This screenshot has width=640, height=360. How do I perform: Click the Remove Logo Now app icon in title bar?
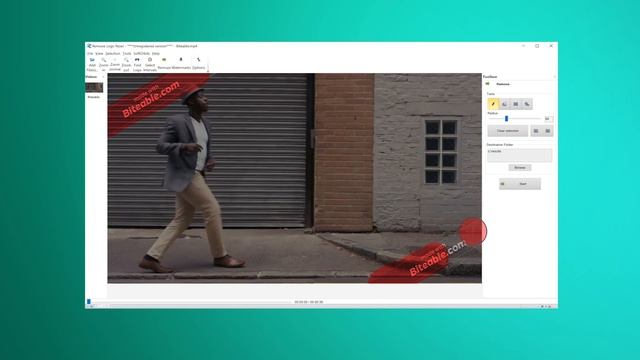click(x=89, y=46)
